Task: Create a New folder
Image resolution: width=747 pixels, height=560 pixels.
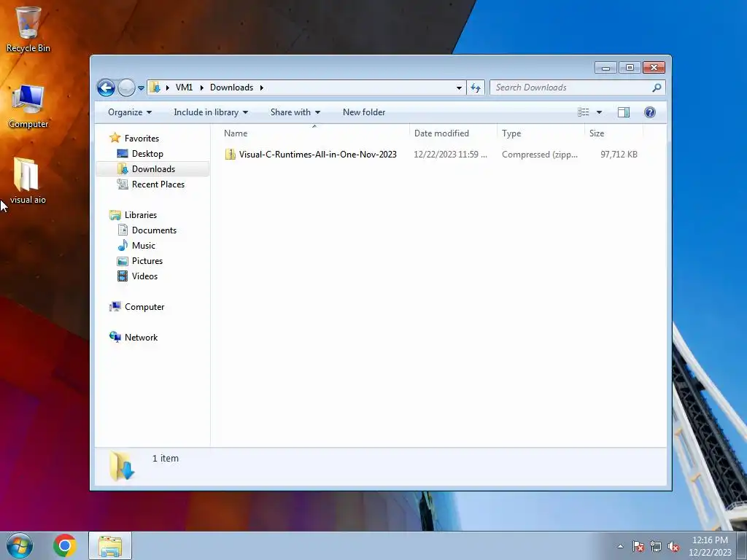Action: [x=364, y=112]
